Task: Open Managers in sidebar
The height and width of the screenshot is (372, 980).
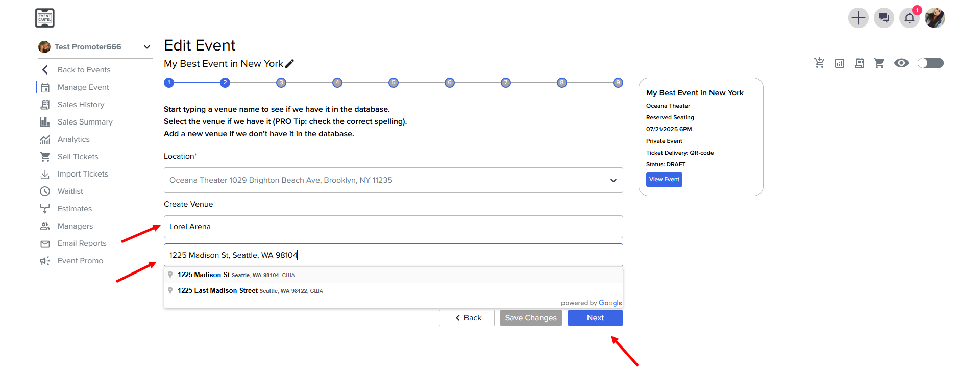Action: click(75, 226)
